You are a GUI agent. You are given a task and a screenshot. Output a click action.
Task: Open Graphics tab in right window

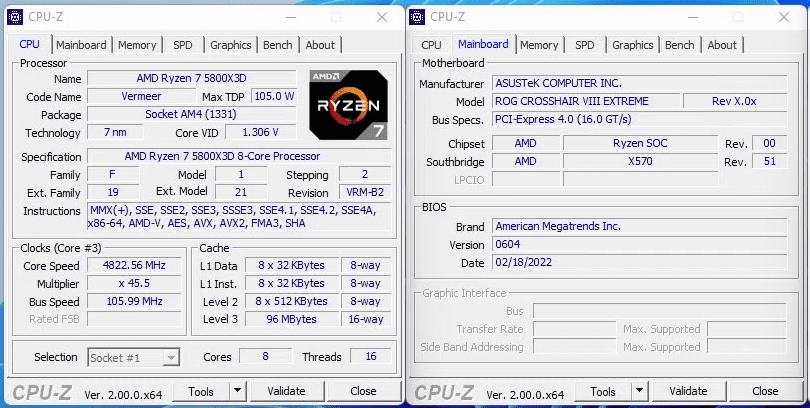[x=632, y=45]
